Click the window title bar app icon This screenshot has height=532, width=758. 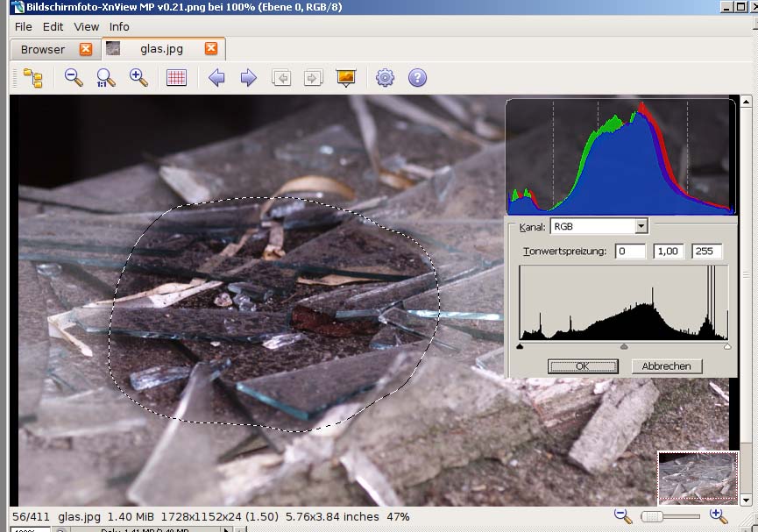click(17, 7)
